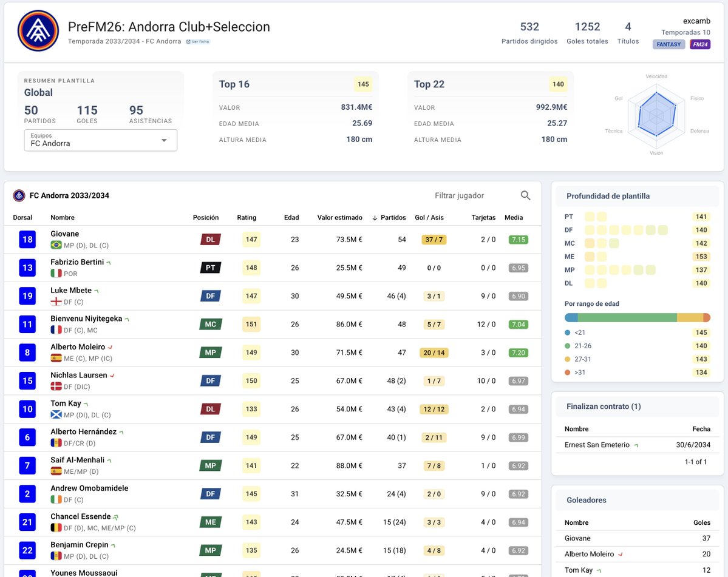The height and width of the screenshot is (577, 728).
Task: Click Giovane in the Goleadores list
Action: click(577, 539)
